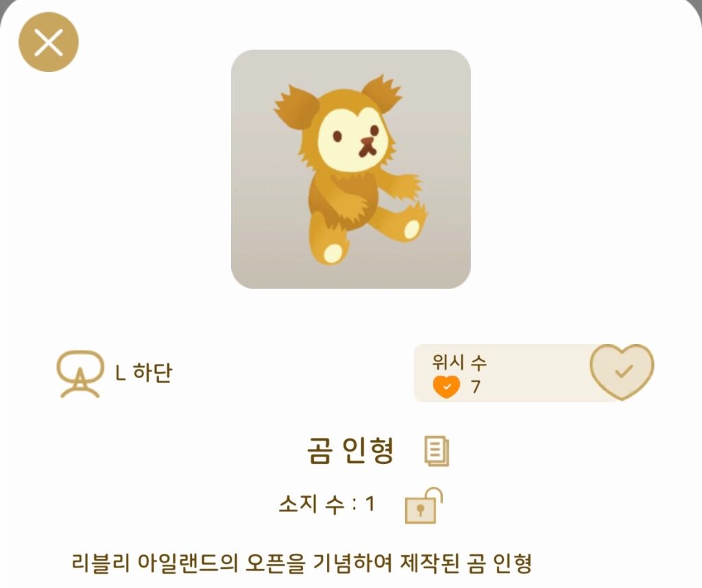Toggle the wishlist heart button
702x588 pixels.
[622, 371]
